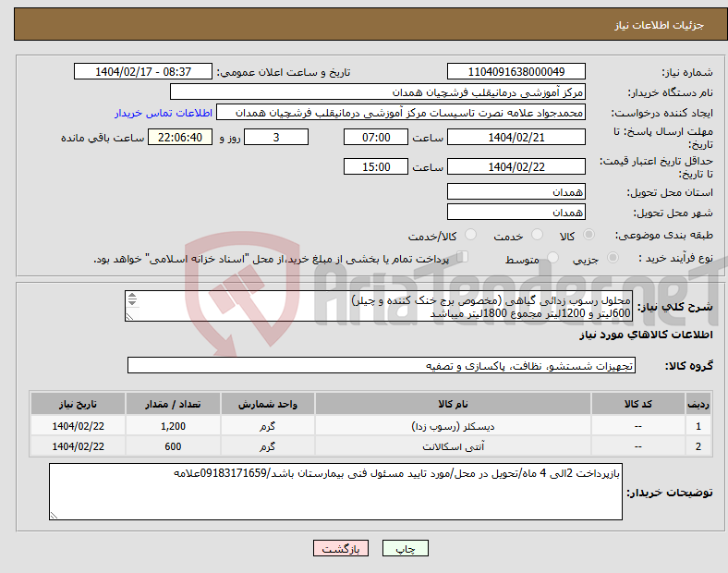The width and height of the screenshot is (728, 573).
Task: Click the quantity cell 600
Action: [173, 446]
